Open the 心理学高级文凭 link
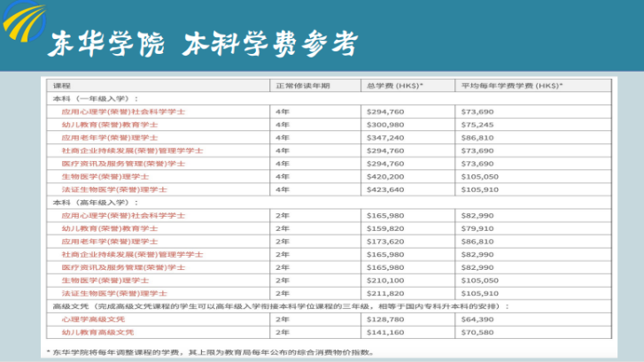The height and width of the screenshot is (362, 644). coord(93,320)
